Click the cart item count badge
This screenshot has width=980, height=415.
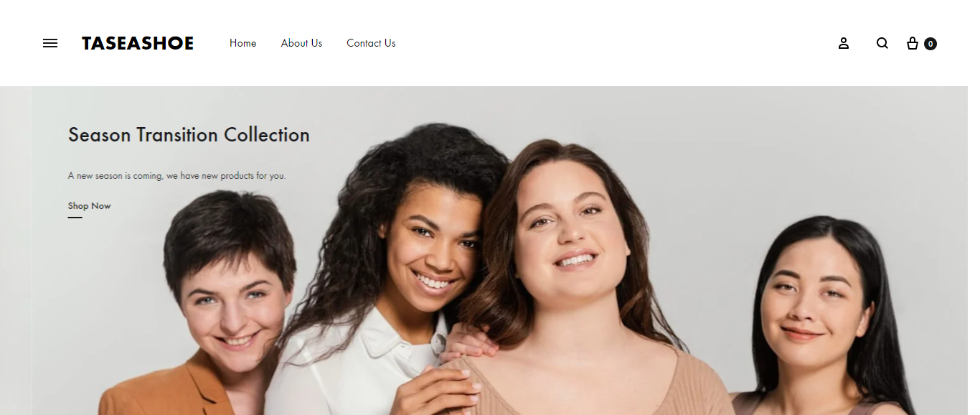930,44
